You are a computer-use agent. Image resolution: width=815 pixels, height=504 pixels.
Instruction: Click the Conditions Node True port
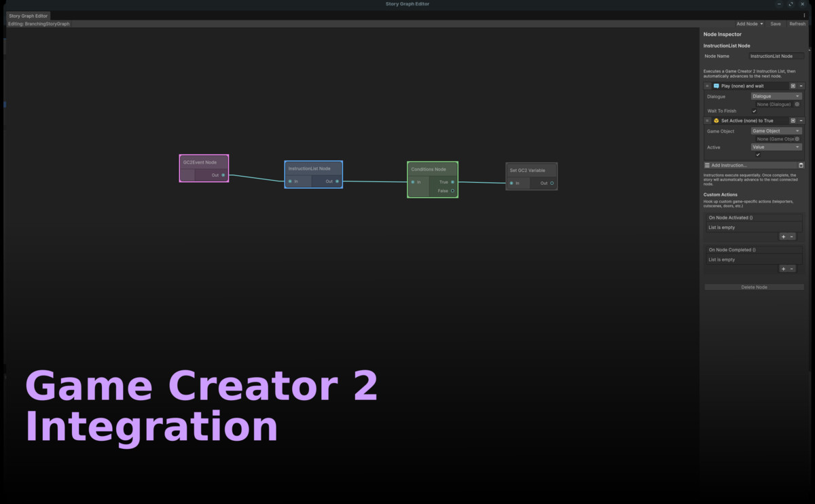pyautogui.click(x=452, y=182)
